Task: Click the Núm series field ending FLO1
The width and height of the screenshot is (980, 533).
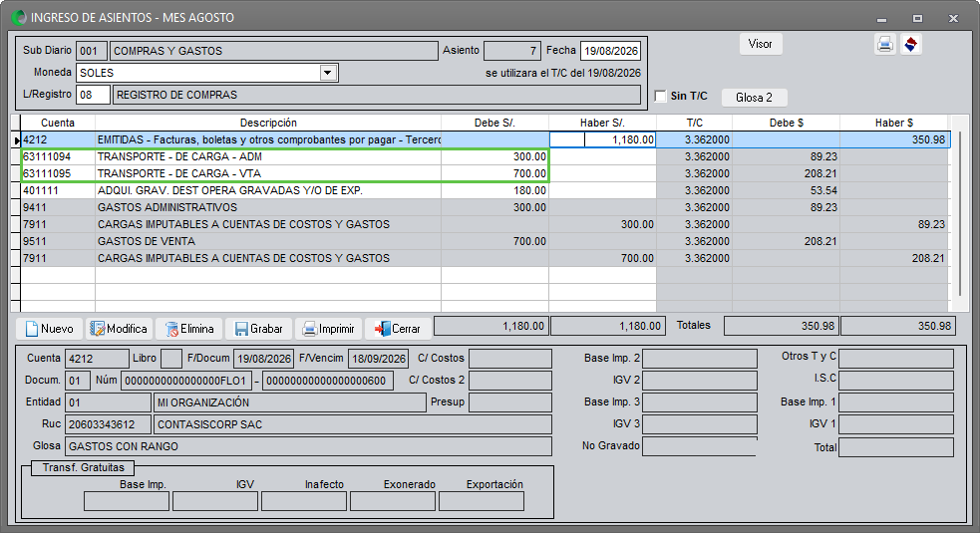Action: point(186,381)
